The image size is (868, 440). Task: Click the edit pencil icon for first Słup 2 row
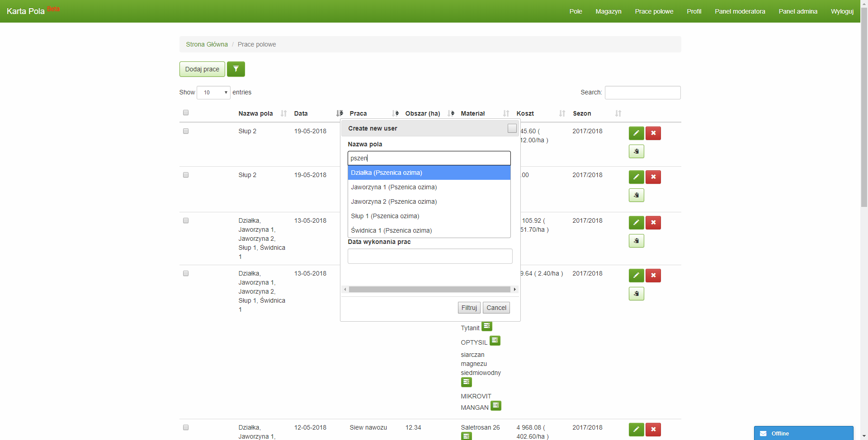coord(636,133)
